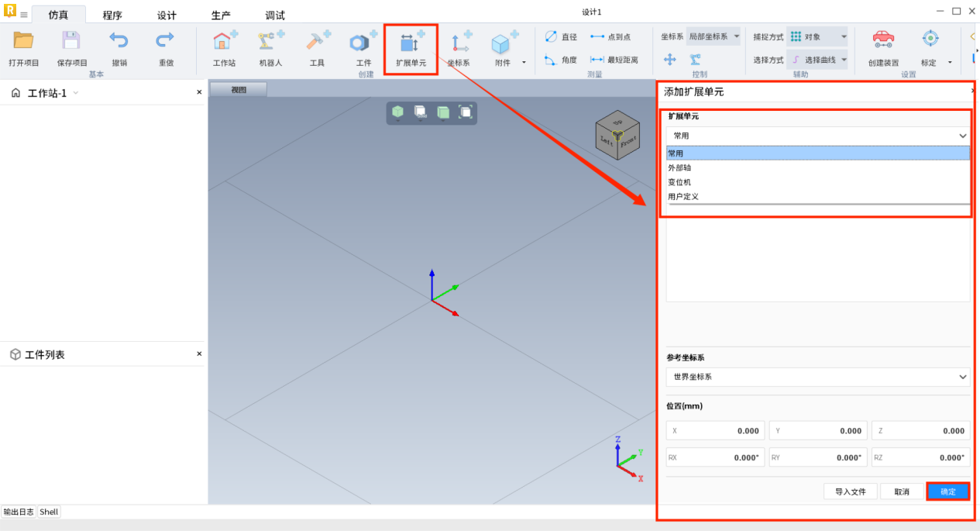Open the 参考坐标系 世界坐标系 dropdown
This screenshot has height=531, width=980.
click(x=817, y=377)
